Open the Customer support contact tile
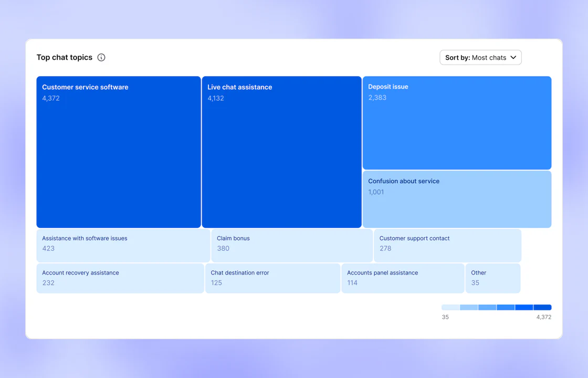Viewport: 588px width, 378px height. tap(447, 245)
